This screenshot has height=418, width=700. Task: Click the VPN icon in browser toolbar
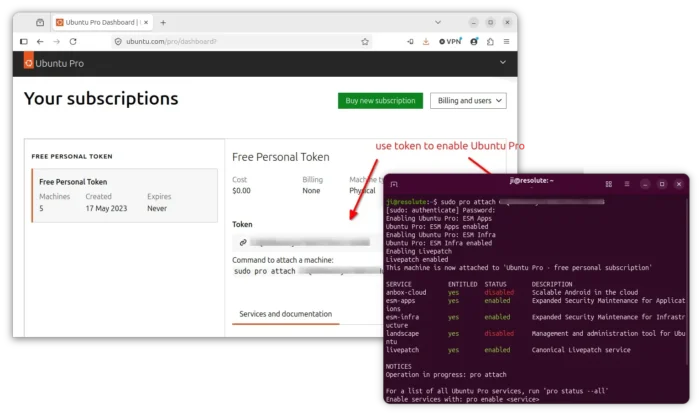point(450,42)
